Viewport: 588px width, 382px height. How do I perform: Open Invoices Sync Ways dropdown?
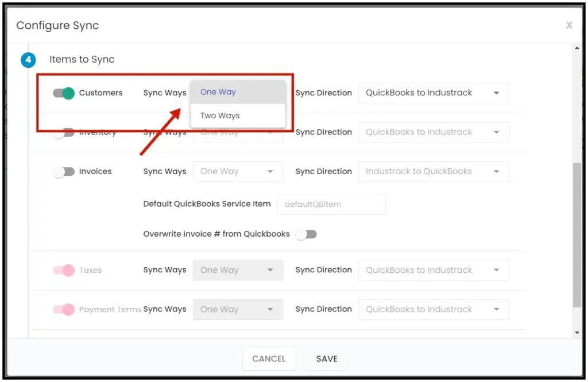(238, 172)
